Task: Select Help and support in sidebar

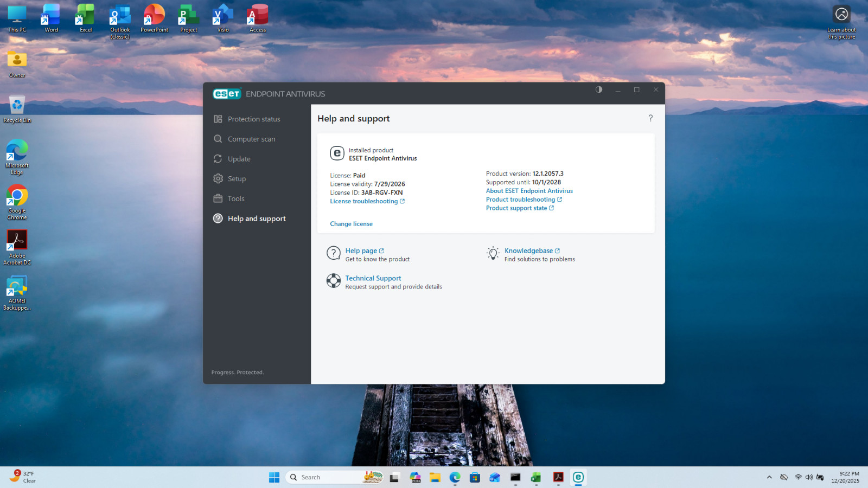Action: click(256, 219)
